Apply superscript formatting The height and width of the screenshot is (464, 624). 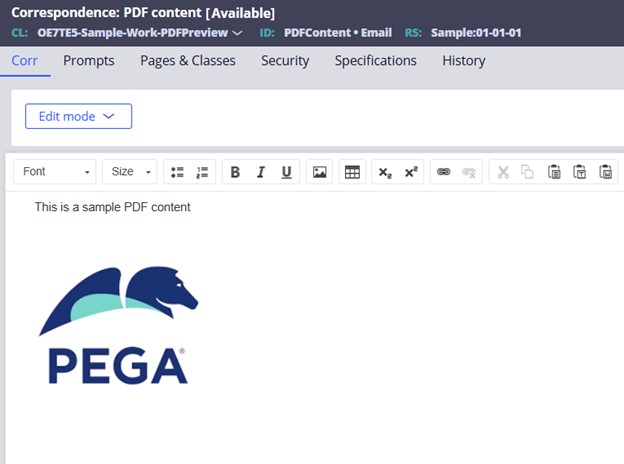[411, 172]
